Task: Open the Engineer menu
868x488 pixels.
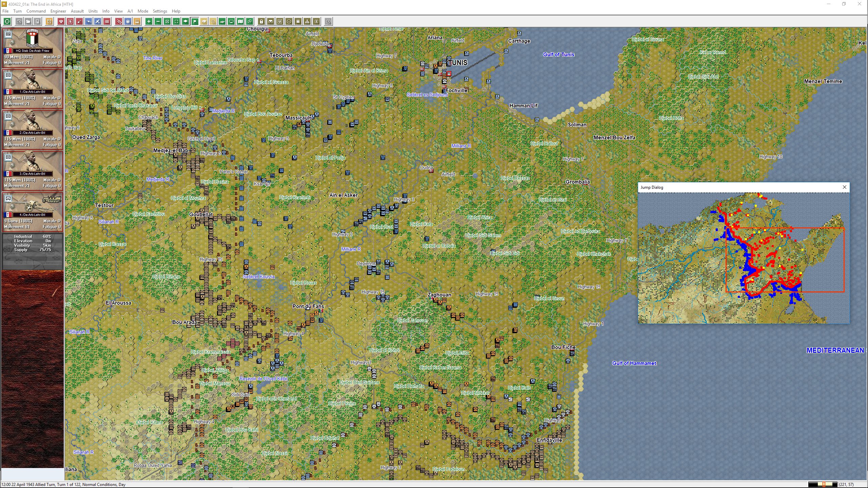Action: 58,11
